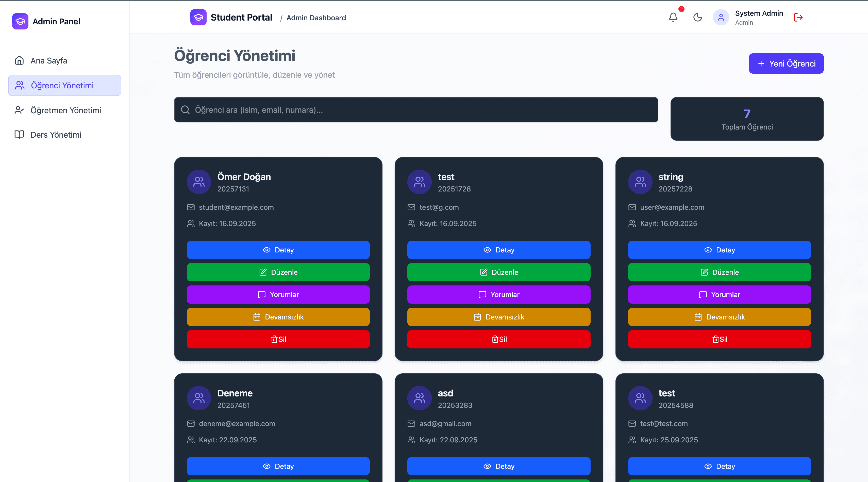Open Yorumlar for the string student
Viewport: 868px width, 482px height.
(719, 295)
